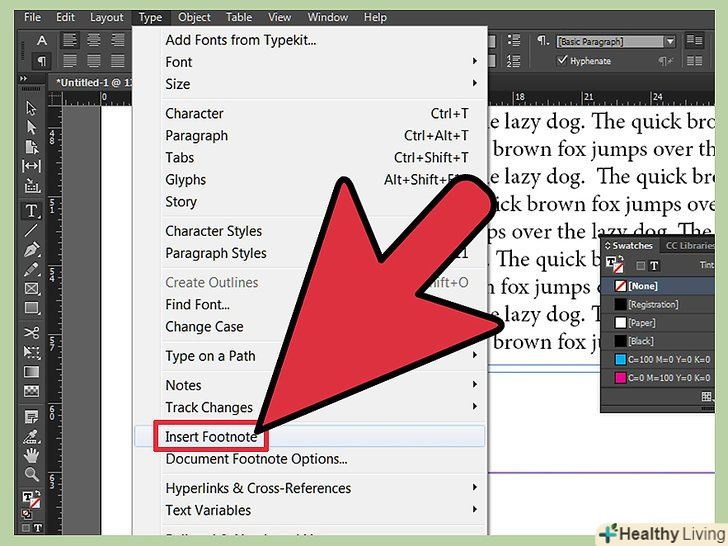Toggle formatting affects container in Swatches
Viewport: 728px width, 546px height.
click(x=640, y=266)
